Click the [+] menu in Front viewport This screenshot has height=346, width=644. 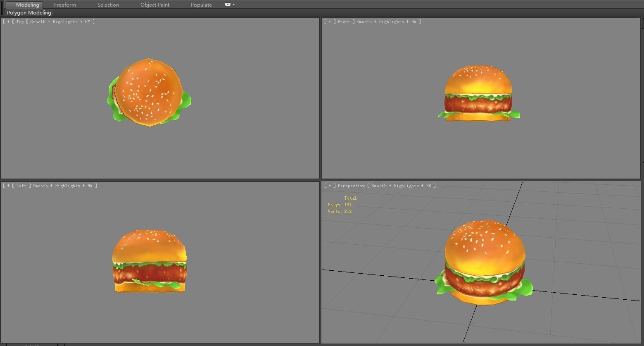[330, 21]
